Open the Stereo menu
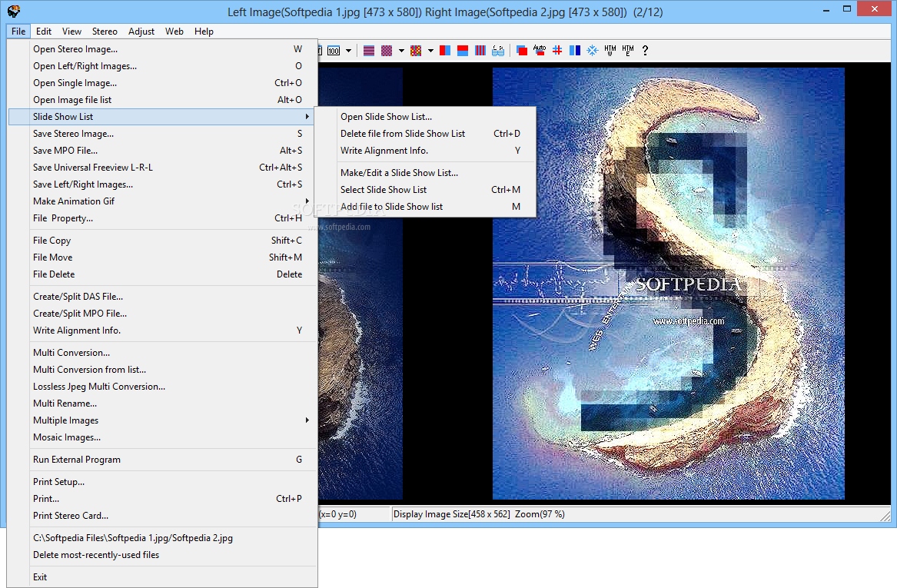The height and width of the screenshot is (588, 897). pos(105,32)
